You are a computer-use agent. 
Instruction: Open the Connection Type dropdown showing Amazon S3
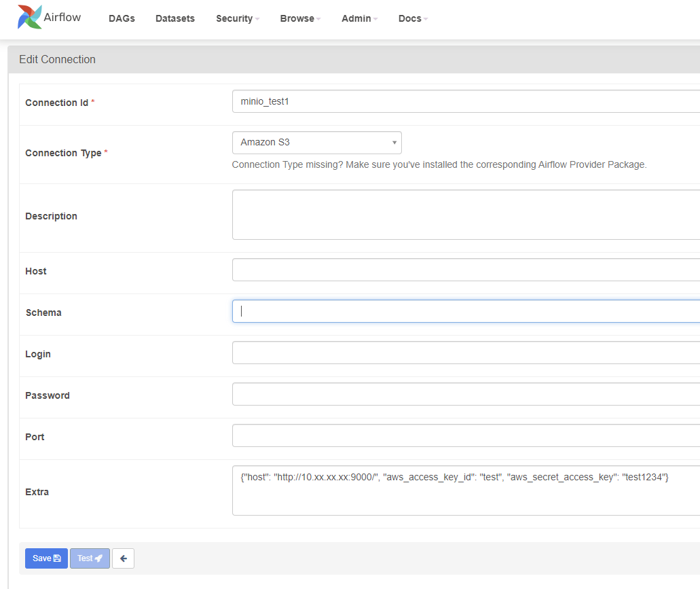point(317,143)
